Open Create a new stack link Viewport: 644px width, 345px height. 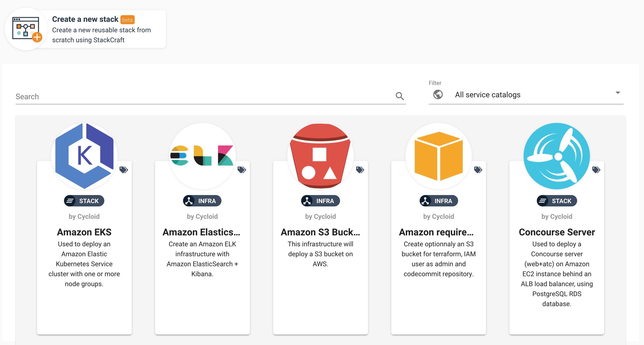(85, 19)
